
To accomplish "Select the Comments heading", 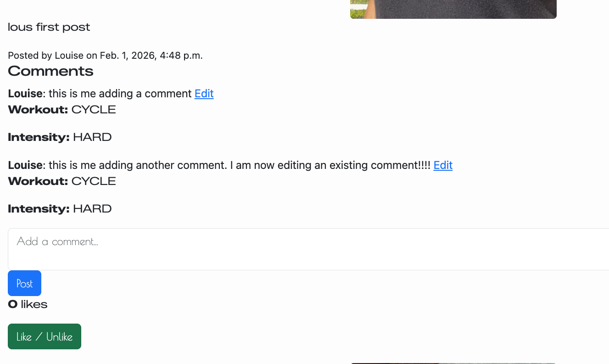I will pos(50,71).
